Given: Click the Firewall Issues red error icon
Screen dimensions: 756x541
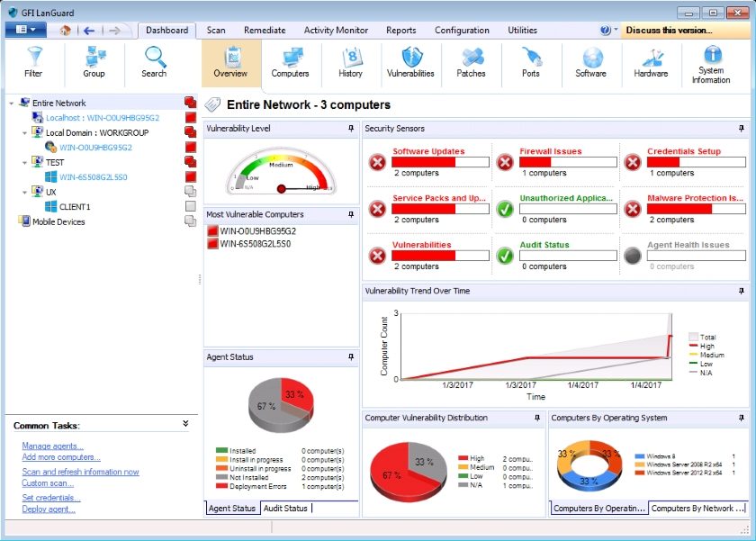Looking at the screenshot, I should click(505, 163).
